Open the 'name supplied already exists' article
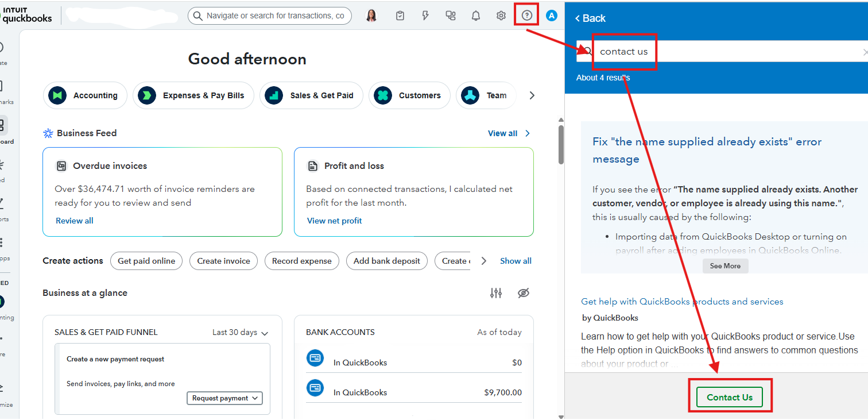868x420 pixels. tap(707, 151)
